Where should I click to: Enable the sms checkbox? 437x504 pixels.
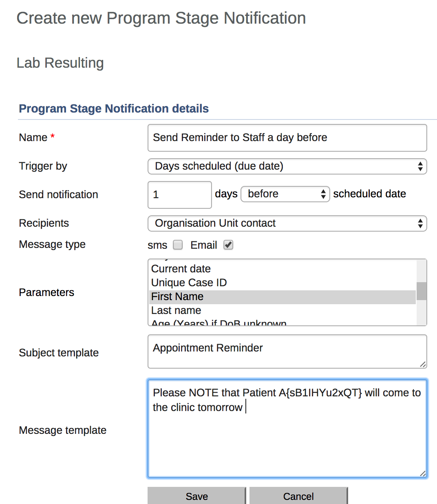click(x=178, y=245)
